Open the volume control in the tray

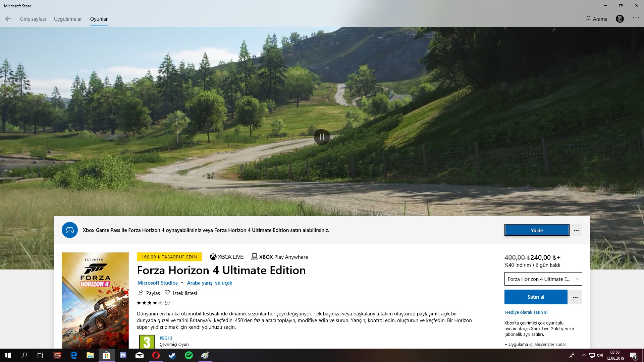tap(600, 355)
